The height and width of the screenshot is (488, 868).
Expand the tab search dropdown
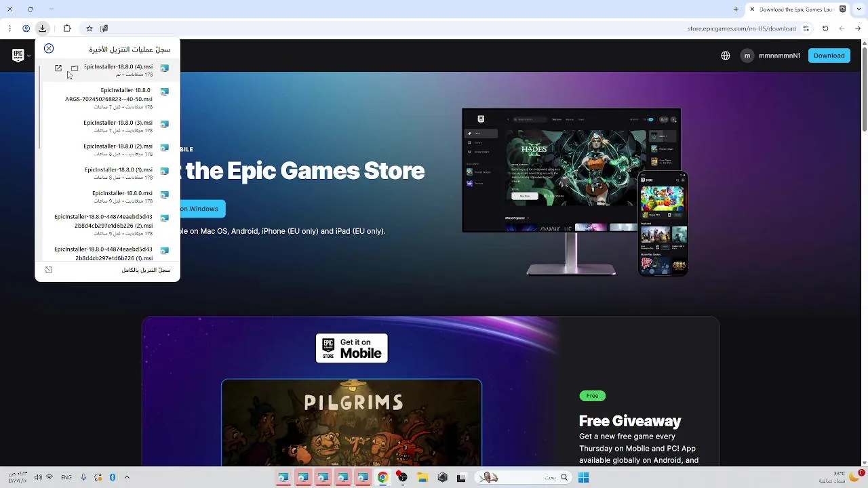point(859,9)
